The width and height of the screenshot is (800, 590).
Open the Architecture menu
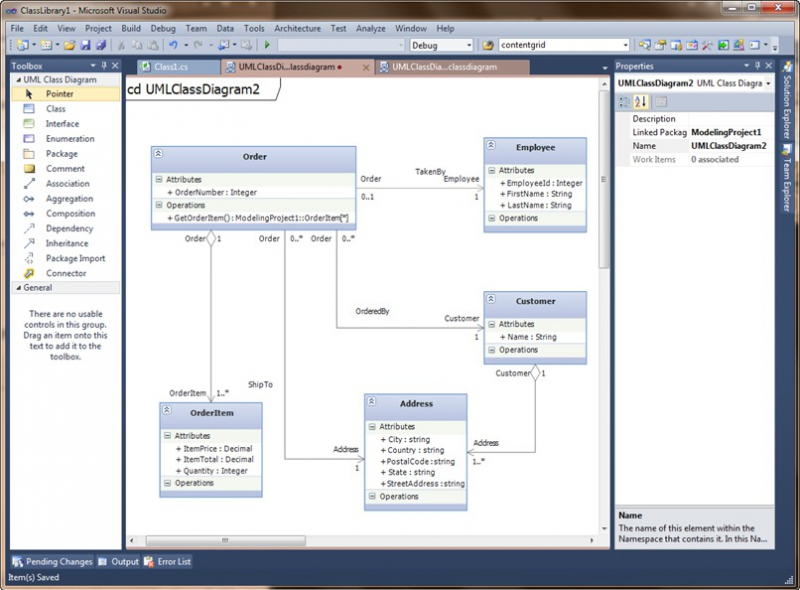tap(297, 28)
